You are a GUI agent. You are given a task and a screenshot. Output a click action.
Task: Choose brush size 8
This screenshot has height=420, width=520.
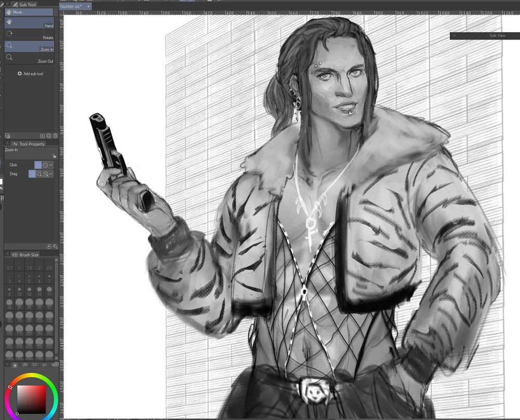pyautogui.click(x=9, y=292)
